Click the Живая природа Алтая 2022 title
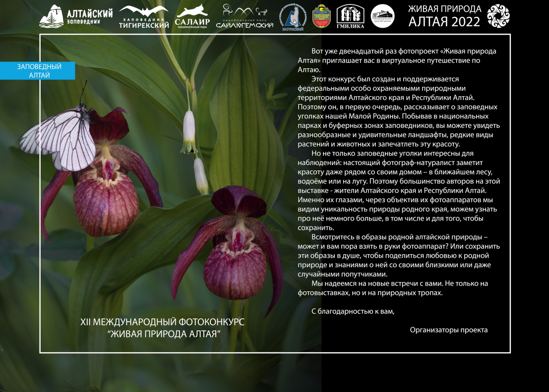This screenshot has width=549, height=392. pyautogui.click(x=444, y=16)
